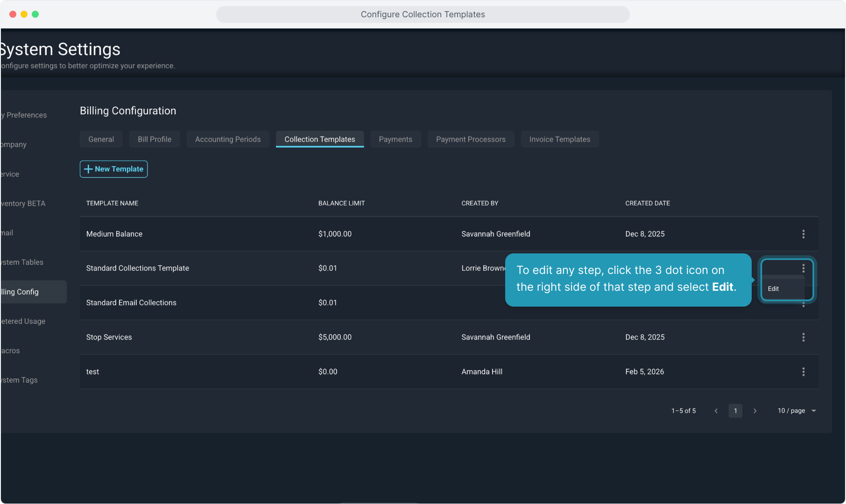Open three-dot menu for Stop Services row
Viewport: 846px width, 504px height.
(x=803, y=337)
